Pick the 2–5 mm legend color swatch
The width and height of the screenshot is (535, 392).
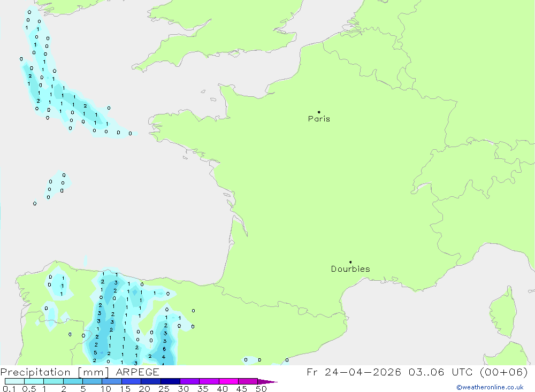coord(73,381)
